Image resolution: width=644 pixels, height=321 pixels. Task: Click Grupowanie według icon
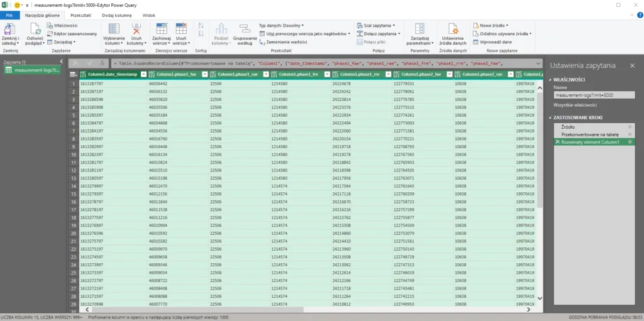click(245, 29)
